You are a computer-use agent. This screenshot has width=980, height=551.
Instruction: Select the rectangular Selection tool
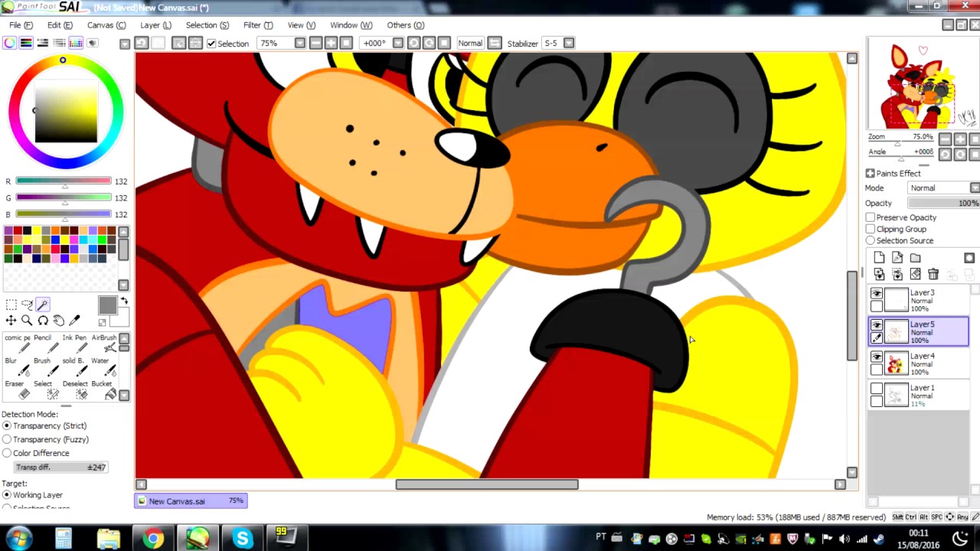tap(11, 305)
